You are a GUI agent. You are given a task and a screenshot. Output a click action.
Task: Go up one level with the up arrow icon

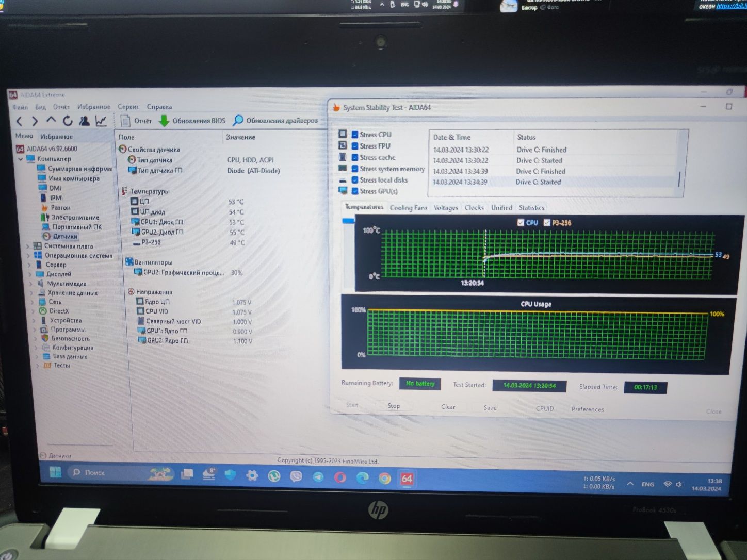[51, 120]
